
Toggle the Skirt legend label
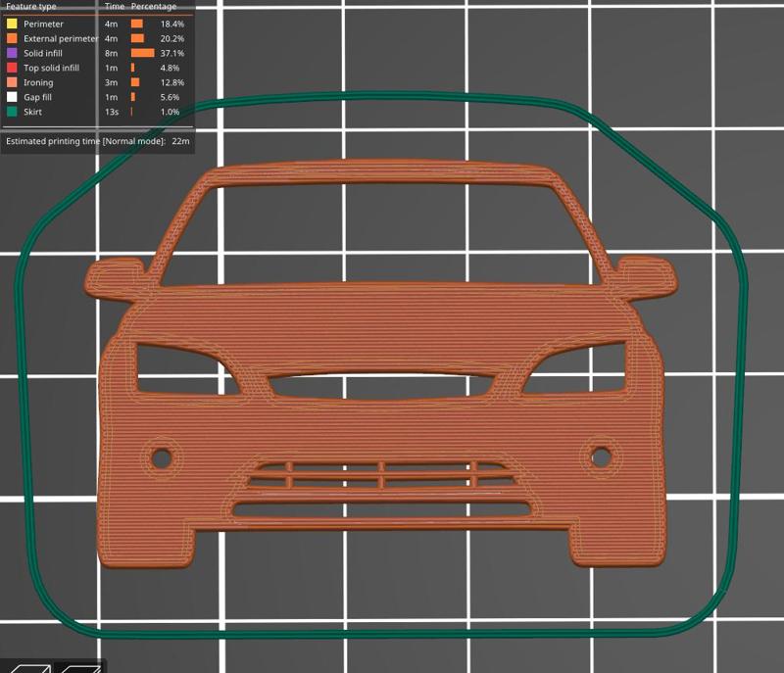(32, 112)
